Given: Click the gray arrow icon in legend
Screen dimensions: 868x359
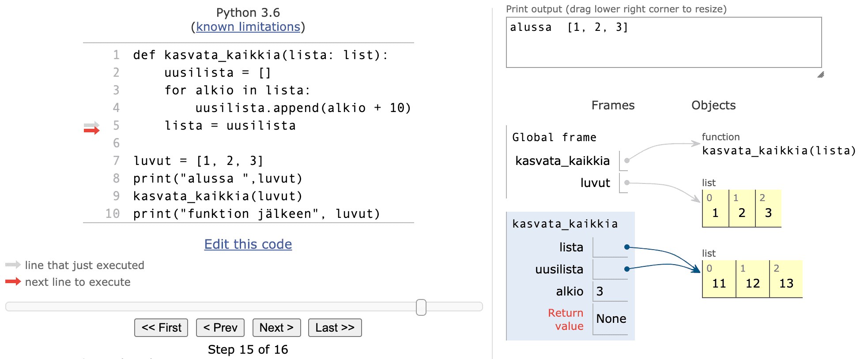Looking at the screenshot, I should tap(13, 265).
